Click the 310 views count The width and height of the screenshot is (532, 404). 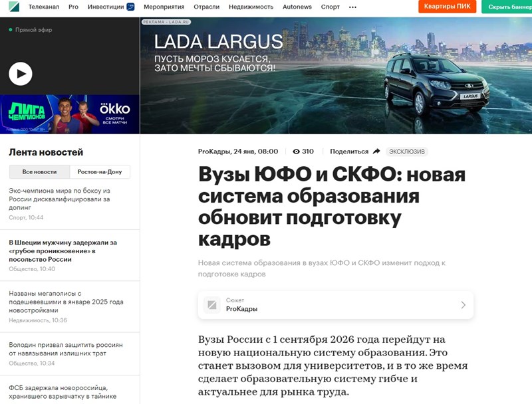[x=308, y=151]
